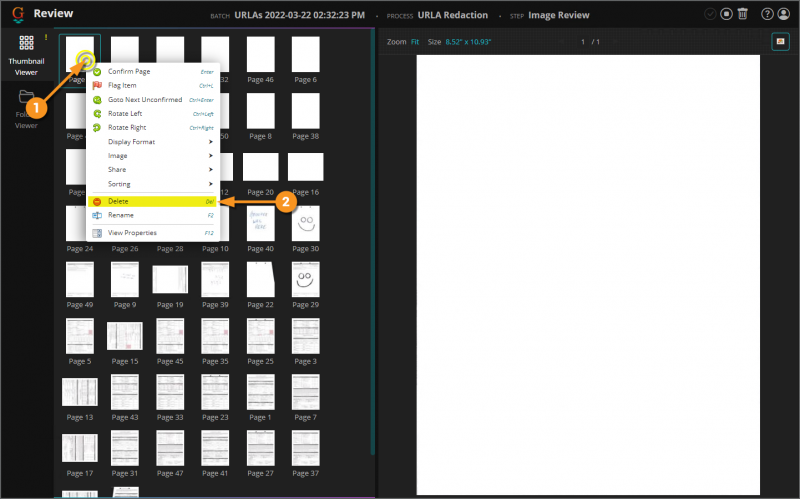Select Rotate Left menu entry
The width and height of the screenshot is (800, 499).
pos(153,113)
